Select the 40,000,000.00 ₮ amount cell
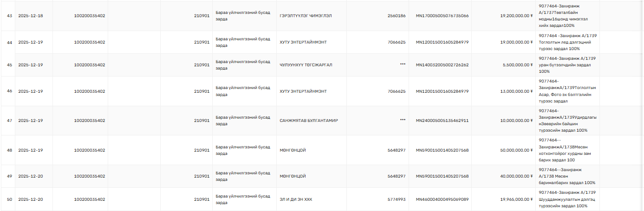The width and height of the screenshot is (644, 211). [516, 176]
